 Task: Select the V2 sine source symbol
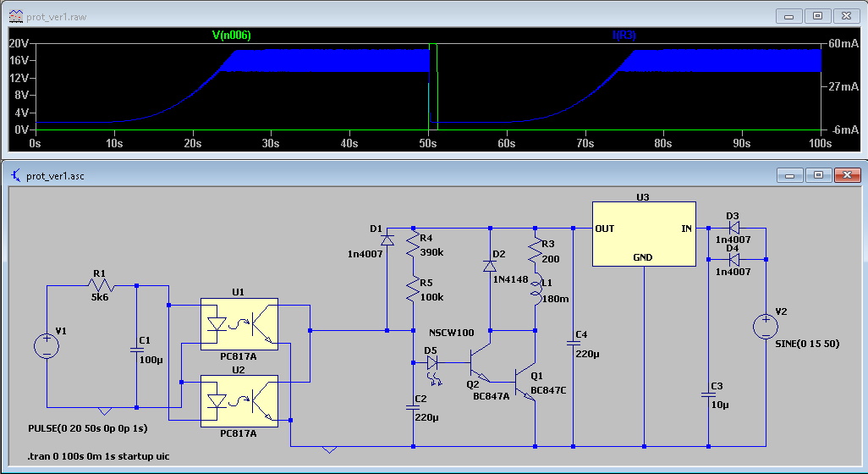pyautogui.click(x=766, y=326)
